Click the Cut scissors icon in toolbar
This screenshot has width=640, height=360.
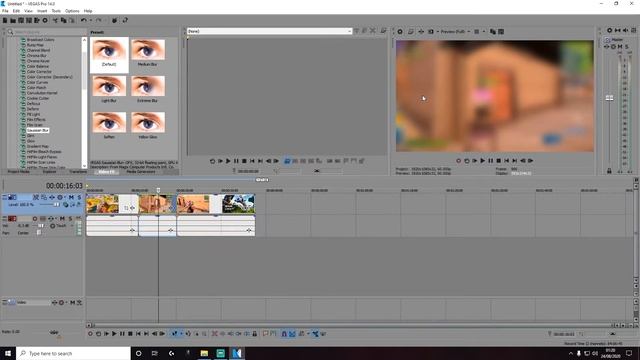click(55, 20)
